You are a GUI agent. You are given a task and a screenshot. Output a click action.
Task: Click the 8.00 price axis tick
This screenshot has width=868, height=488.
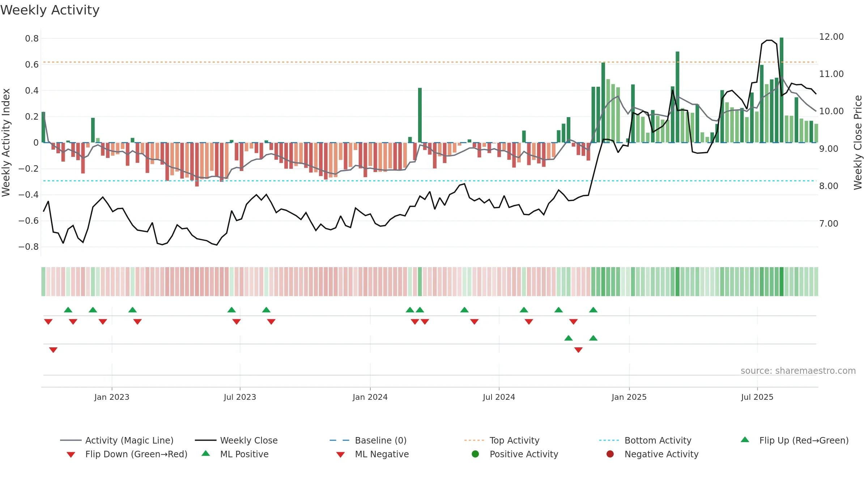829,186
